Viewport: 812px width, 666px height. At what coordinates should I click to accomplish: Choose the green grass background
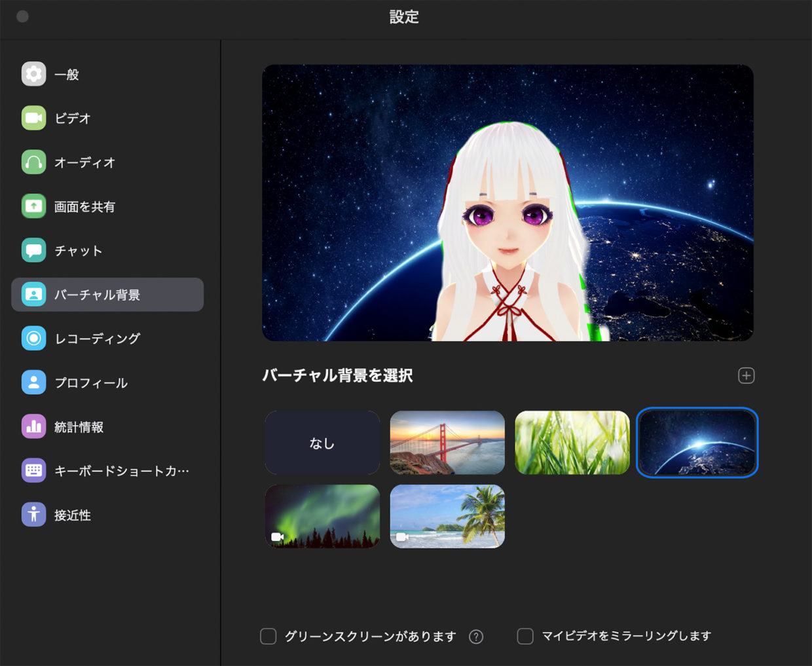click(572, 443)
